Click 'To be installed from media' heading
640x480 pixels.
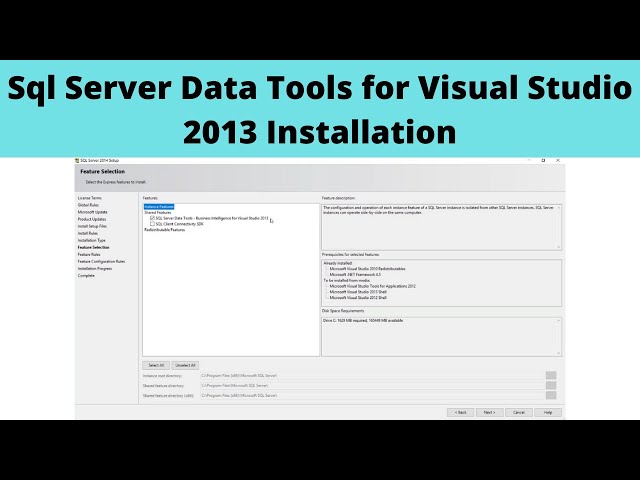pyautogui.click(x=347, y=280)
